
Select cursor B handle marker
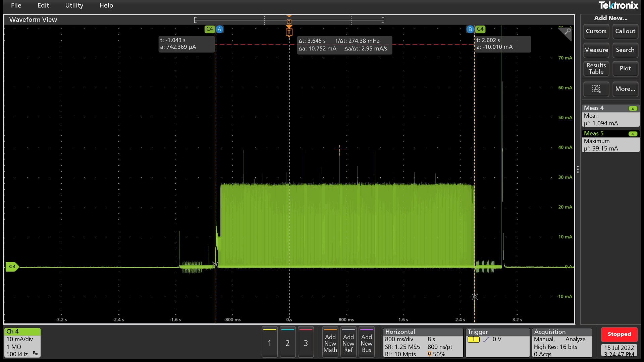[470, 29]
